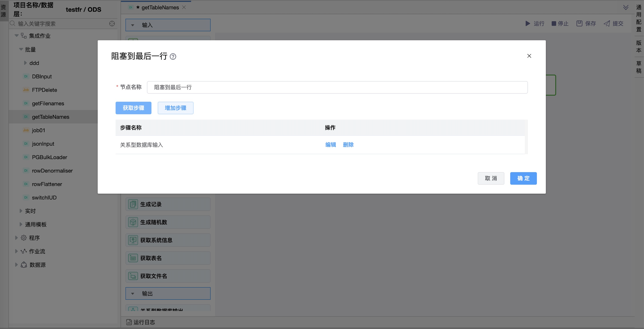Screen dimensions: 644x329
Task: Click the Stop square icon
Action: [x=554, y=24]
